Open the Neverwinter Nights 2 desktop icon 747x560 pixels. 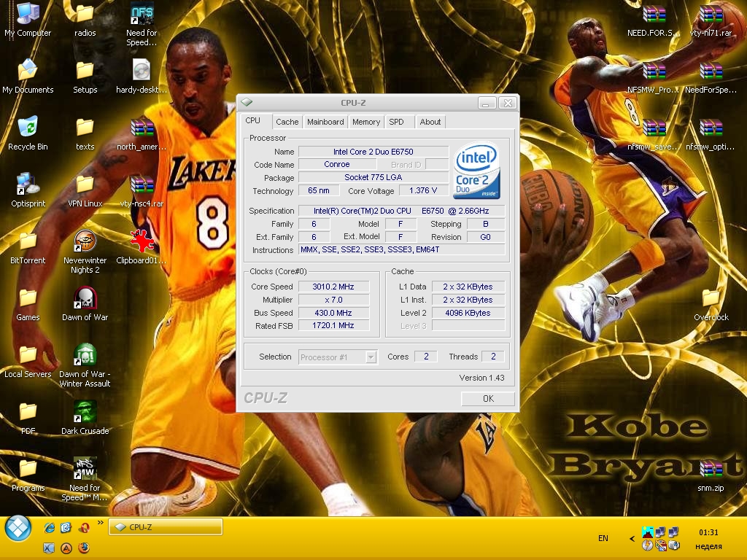pos(85,241)
